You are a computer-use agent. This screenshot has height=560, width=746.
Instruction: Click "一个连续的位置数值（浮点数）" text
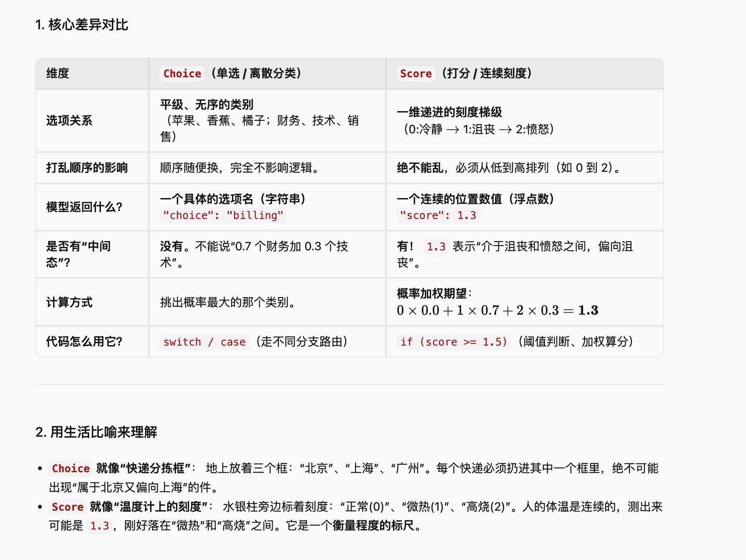point(475,199)
